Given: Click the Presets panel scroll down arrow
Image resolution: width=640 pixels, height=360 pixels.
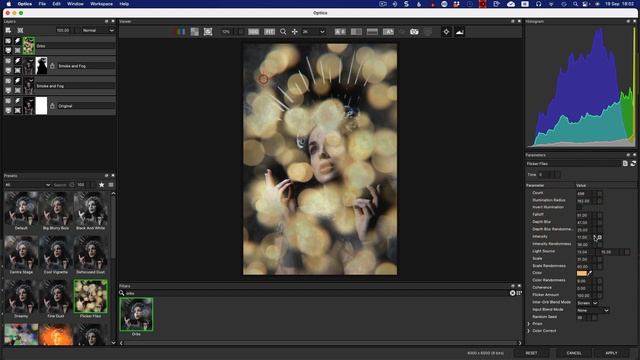Looking at the screenshot, I should [113, 343].
